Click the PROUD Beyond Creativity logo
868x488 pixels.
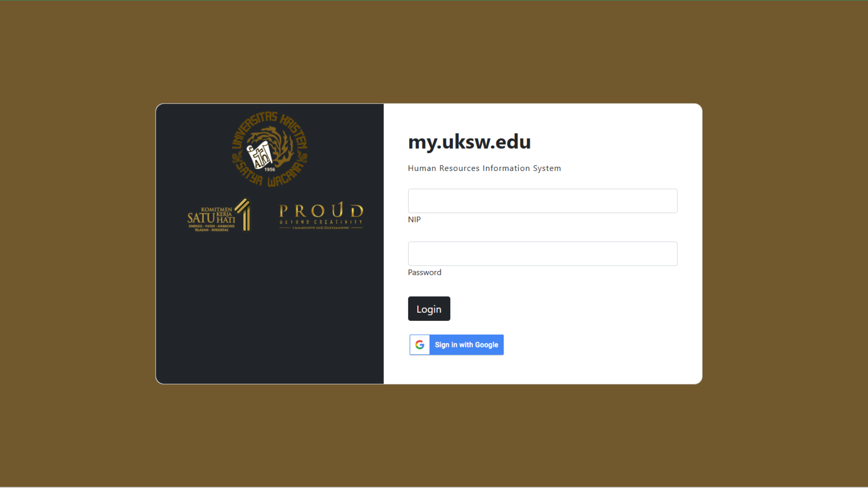(321, 216)
